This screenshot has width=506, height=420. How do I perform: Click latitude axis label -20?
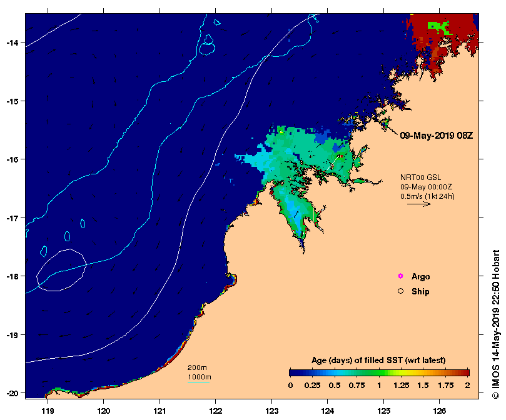tap(12, 393)
